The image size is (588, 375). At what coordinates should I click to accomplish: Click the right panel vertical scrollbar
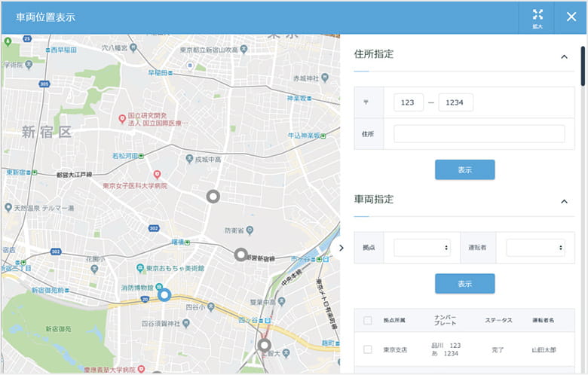pyautogui.click(x=583, y=66)
